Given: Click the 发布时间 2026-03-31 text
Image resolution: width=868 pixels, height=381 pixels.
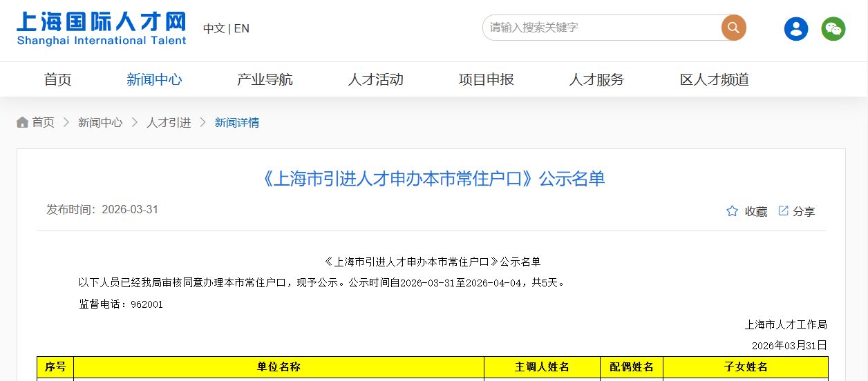Looking at the screenshot, I should [x=102, y=209].
